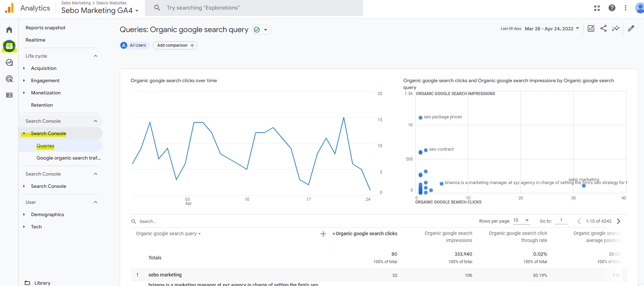Sort by Organic google search click through rate

518,237
